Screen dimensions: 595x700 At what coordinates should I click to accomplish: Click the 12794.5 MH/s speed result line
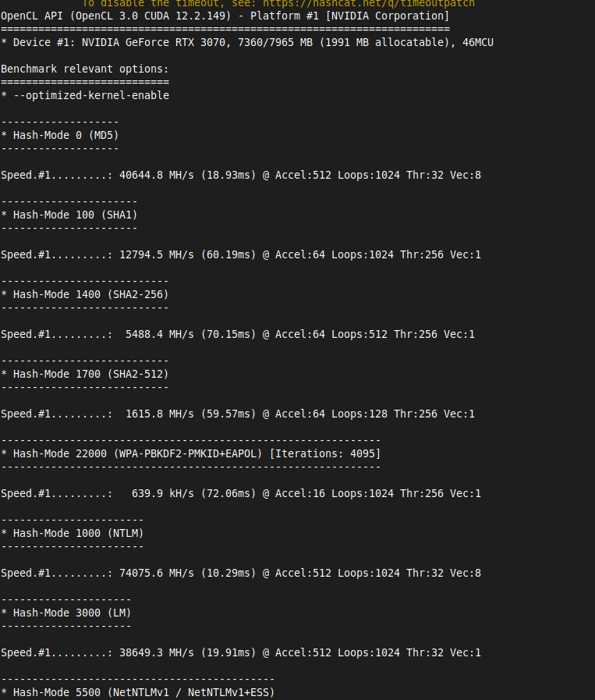coord(240,254)
